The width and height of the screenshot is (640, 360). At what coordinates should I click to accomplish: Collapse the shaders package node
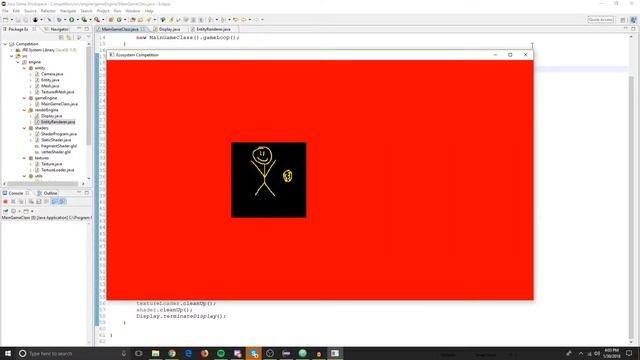click(x=24, y=128)
